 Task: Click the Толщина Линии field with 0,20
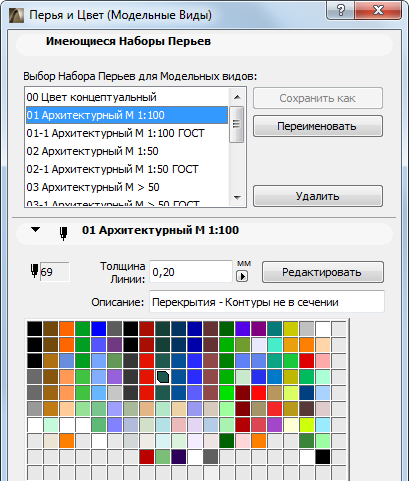coord(191,272)
